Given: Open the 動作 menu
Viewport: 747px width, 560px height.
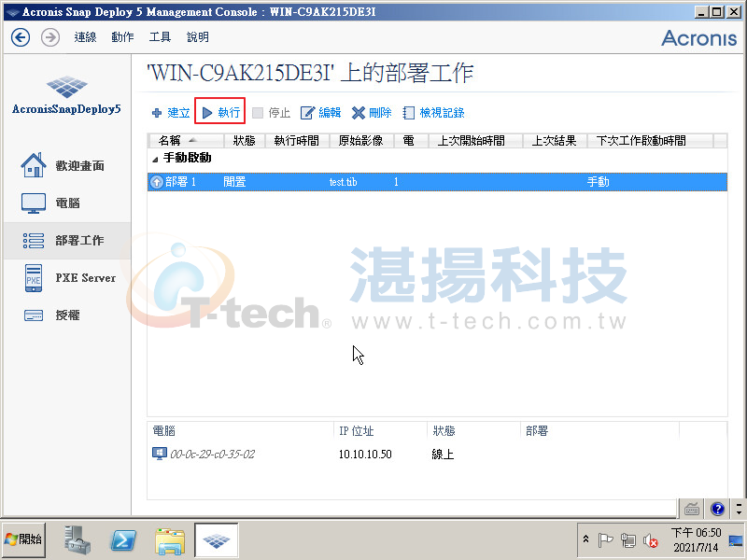Looking at the screenshot, I should coord(122,37).
